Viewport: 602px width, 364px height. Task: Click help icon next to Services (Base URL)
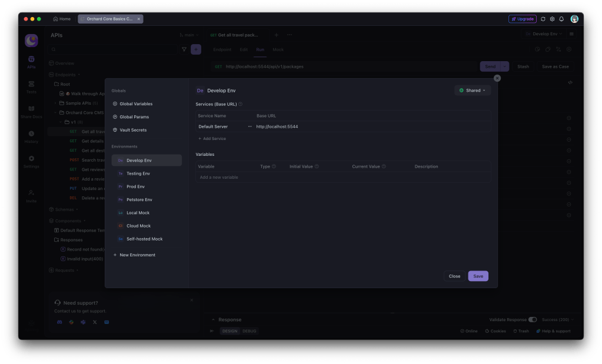click(241, 104)
